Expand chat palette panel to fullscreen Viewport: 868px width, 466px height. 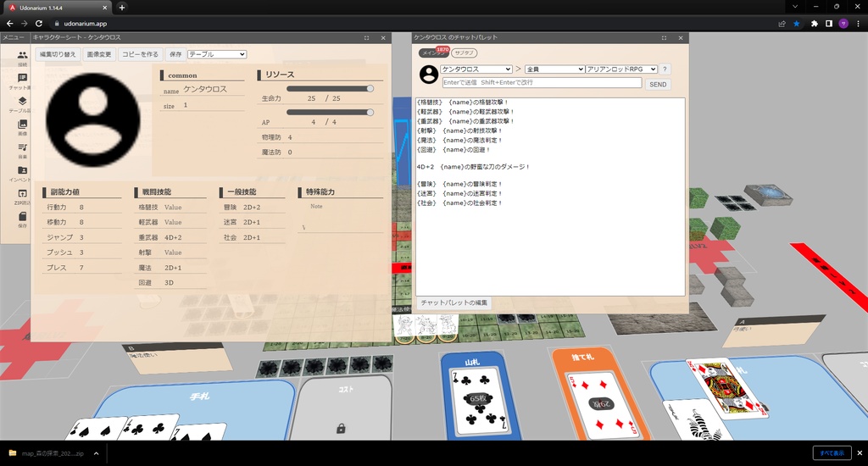coord(664,37)
